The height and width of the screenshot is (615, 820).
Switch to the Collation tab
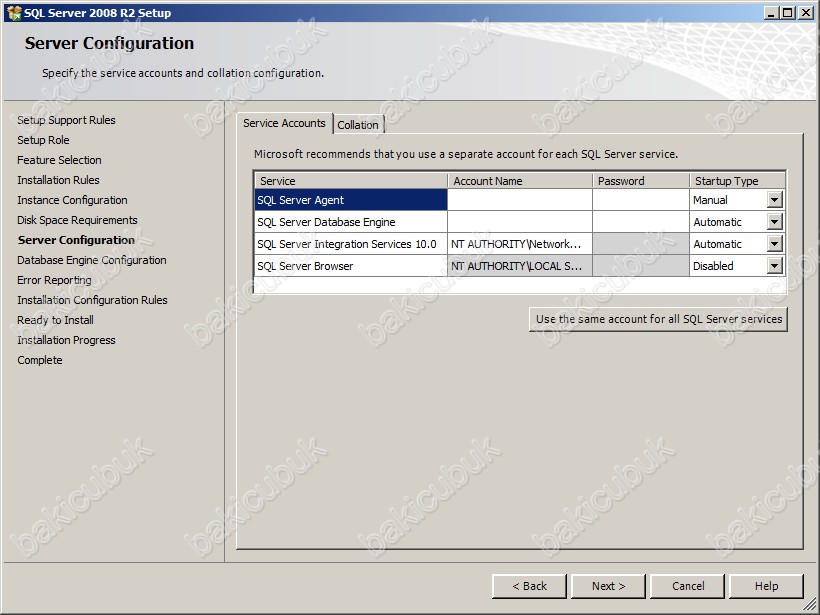tap(358, 124)
